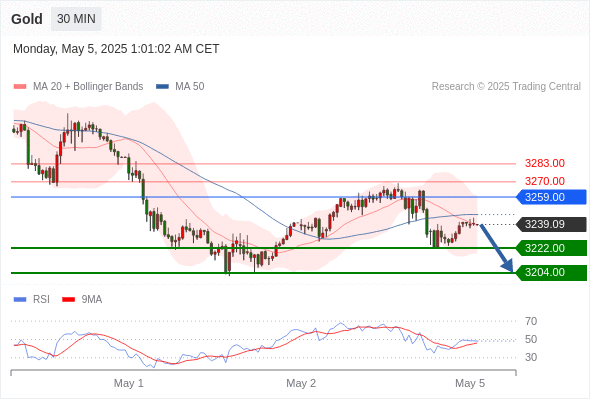The height and width of the screenshot is (400, 590).
Task: Click the 9MA legend label
Action: [x=92, y=300]
